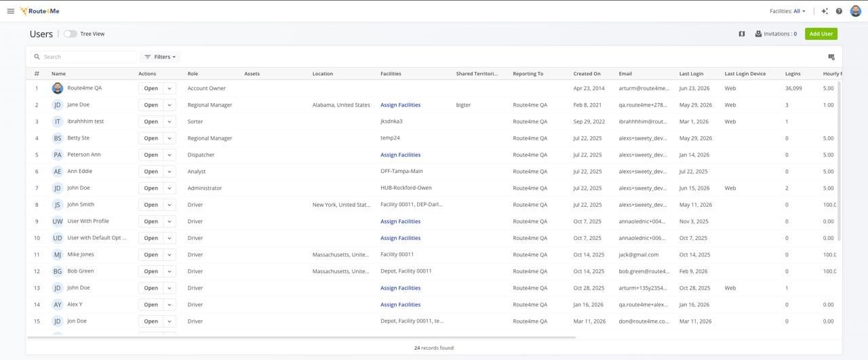Click the jksdnka3 facility cell
The width and height of the screenshot is (868, 360).
pyautogui.click(x=392, y=121)
